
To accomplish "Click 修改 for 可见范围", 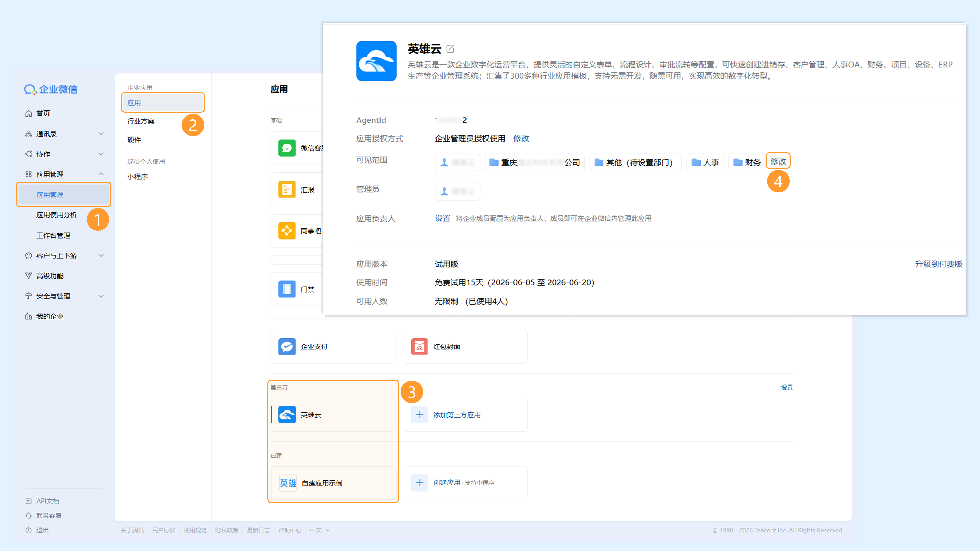I will tap(778, 161).
